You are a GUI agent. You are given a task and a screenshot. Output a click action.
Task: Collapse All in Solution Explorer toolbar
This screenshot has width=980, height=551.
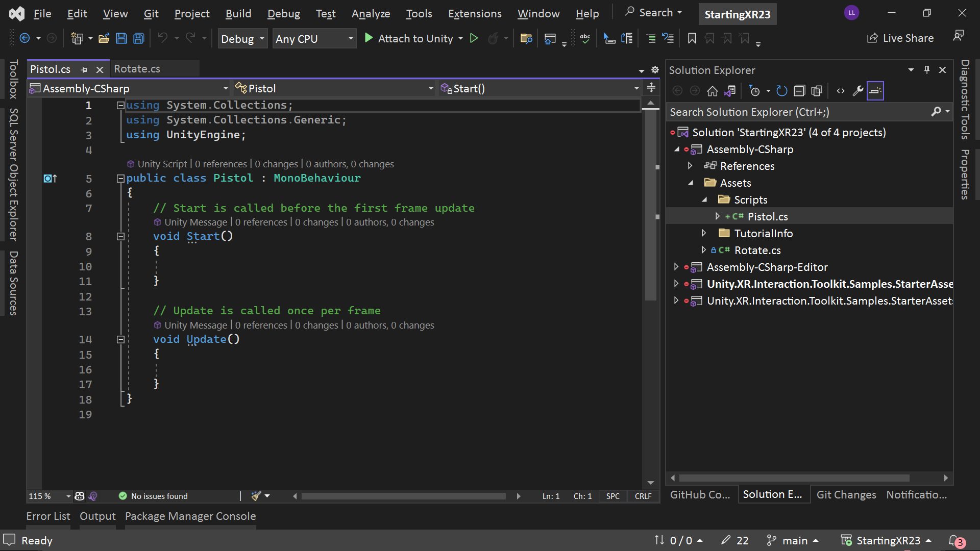tap(799, 91)
